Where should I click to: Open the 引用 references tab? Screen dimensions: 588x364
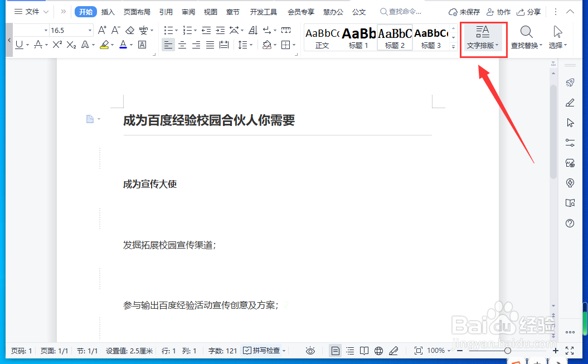(166, 12)
